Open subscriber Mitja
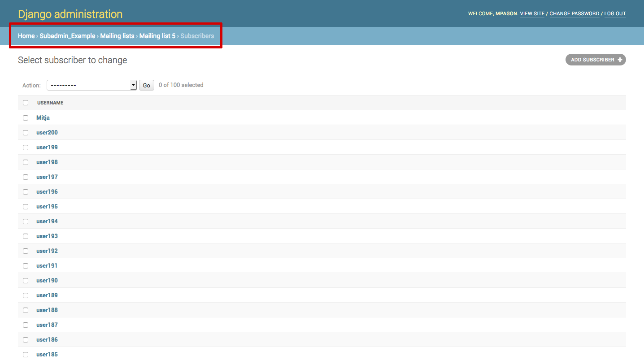Viewport: 644px width, 360px height. click(x=43, y=118)
